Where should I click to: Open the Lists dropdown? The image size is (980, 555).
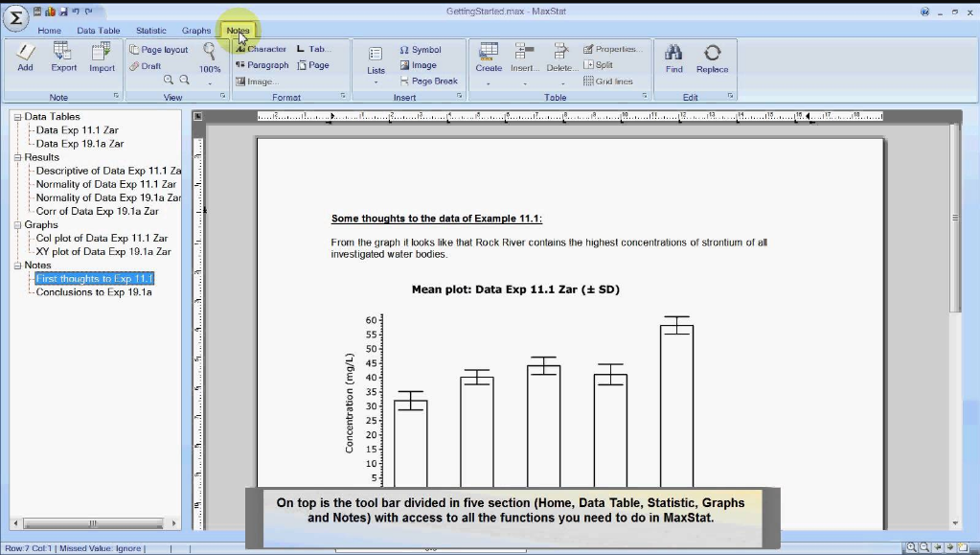[376, 64]
